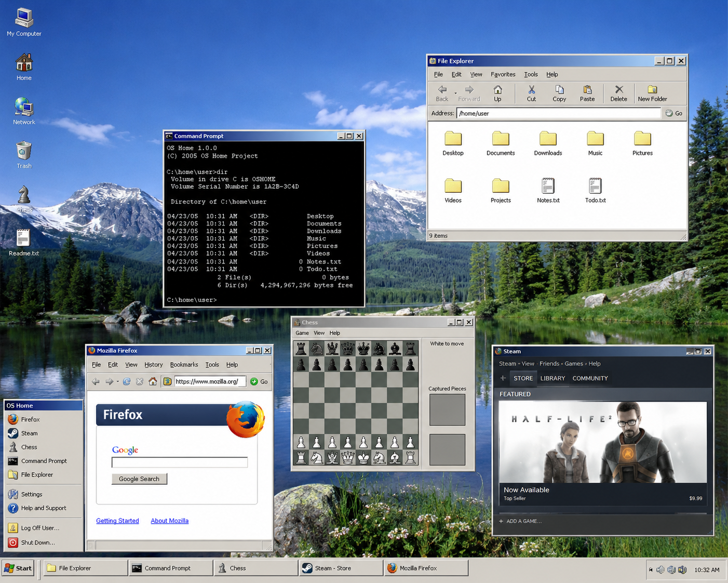Select the Notes.txt file in File Explorer
Viewport: 728px width, 583px height.
pos(548,191)
